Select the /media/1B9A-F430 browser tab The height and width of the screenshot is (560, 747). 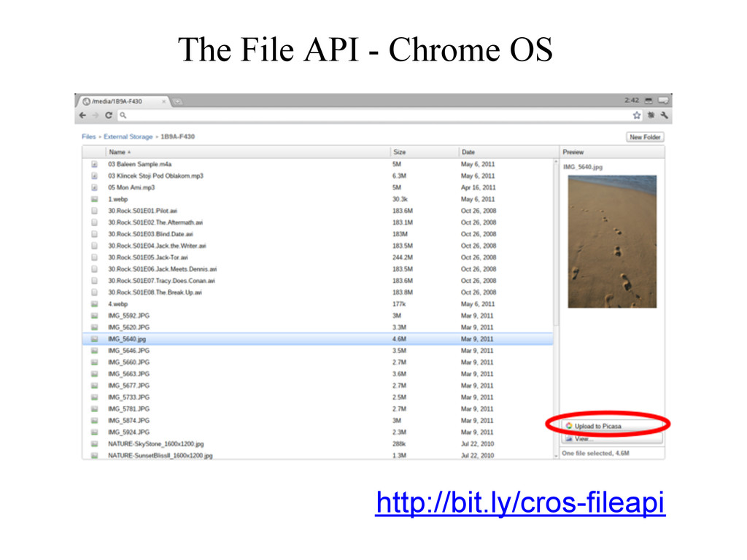coord(123,101)
